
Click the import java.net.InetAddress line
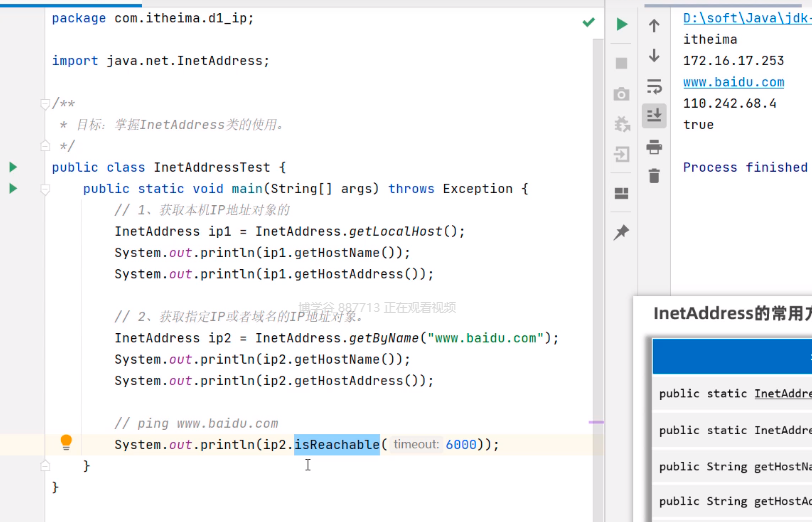[161, 61]
